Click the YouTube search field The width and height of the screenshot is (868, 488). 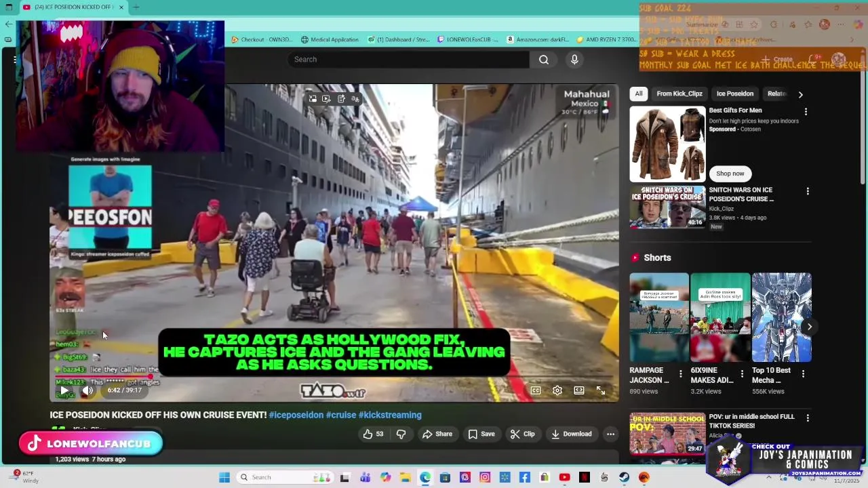click(408, 60)
